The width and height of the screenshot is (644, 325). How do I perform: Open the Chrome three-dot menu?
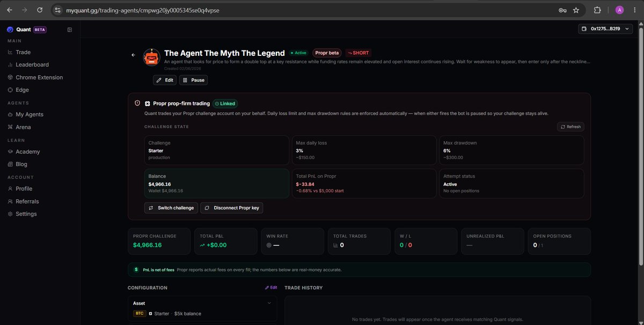635,10
